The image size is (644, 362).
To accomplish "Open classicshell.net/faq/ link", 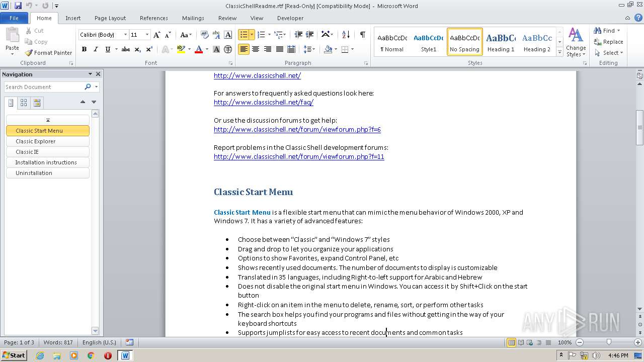I will coord(264,102).
